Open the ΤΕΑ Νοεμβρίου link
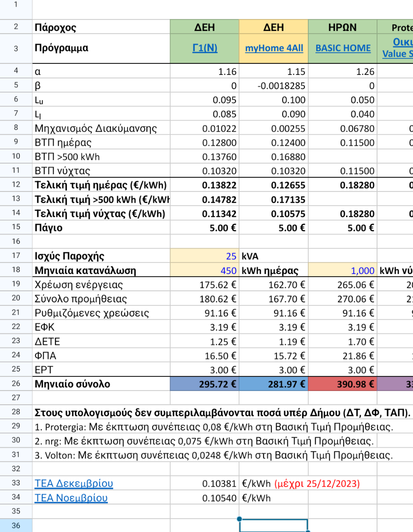Image resolution: width=413 pixels, height=532 pixels. coord(71,498)
